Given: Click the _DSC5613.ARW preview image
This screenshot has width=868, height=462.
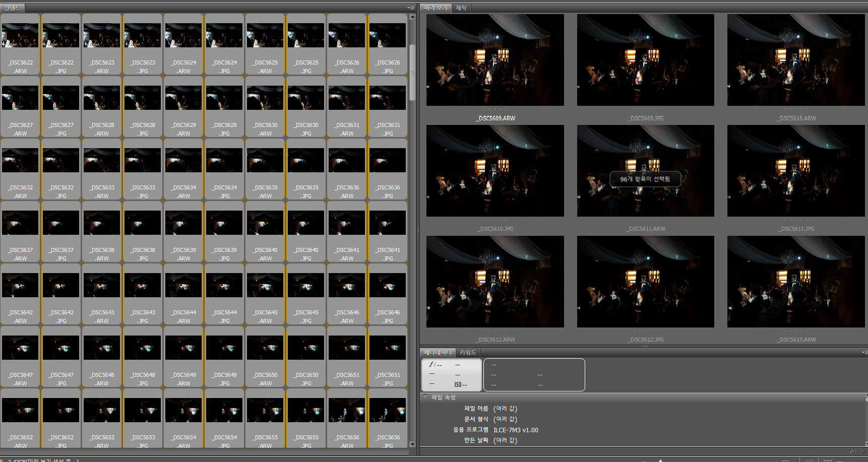Looking at the screenshot, I should [x=796, y=282].
